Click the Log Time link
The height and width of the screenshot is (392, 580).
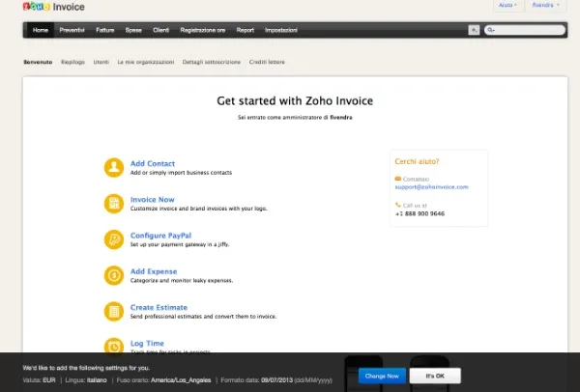tap(147, 343)
